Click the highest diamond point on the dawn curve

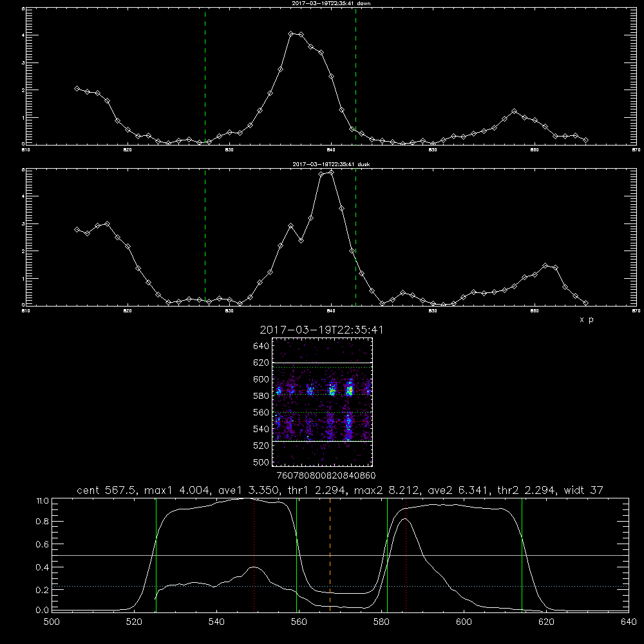(291, 33)
